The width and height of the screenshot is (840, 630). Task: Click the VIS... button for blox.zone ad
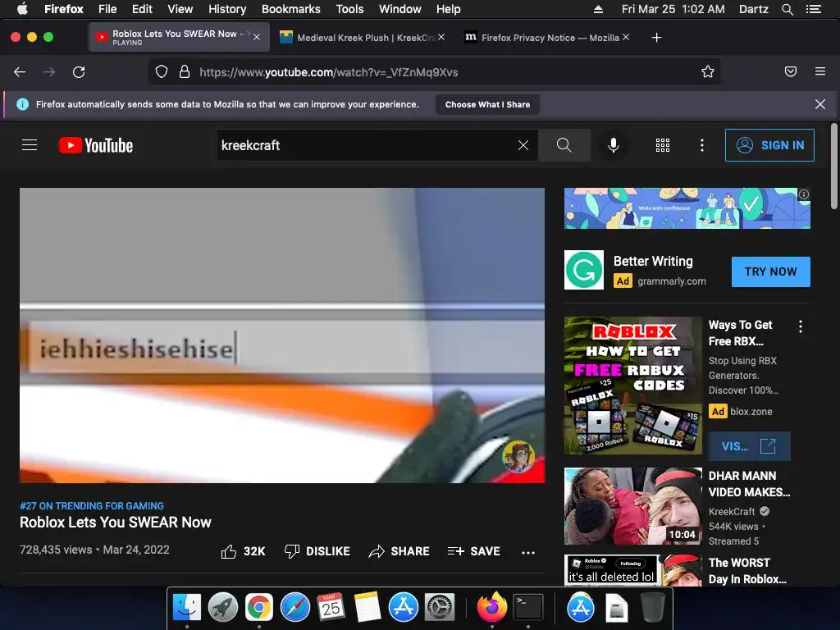point(749,446)
